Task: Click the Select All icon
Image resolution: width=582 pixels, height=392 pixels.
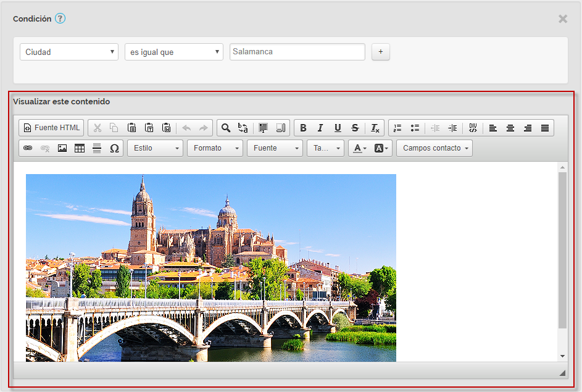Action: pos(263,128)
